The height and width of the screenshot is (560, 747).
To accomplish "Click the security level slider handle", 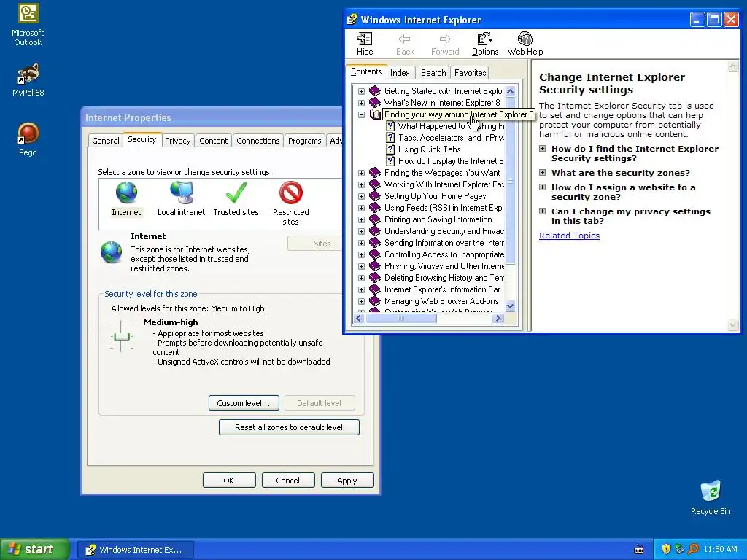I will [122, 337].
